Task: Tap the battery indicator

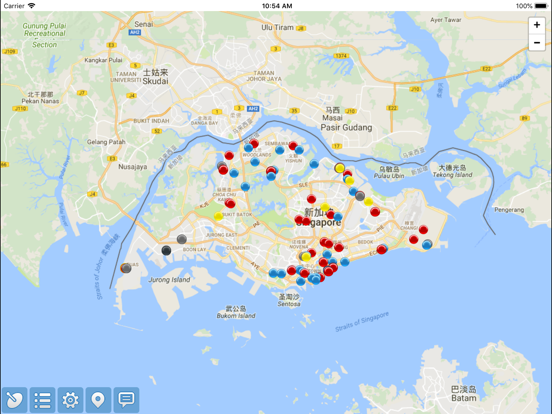Action: point(541,6)
